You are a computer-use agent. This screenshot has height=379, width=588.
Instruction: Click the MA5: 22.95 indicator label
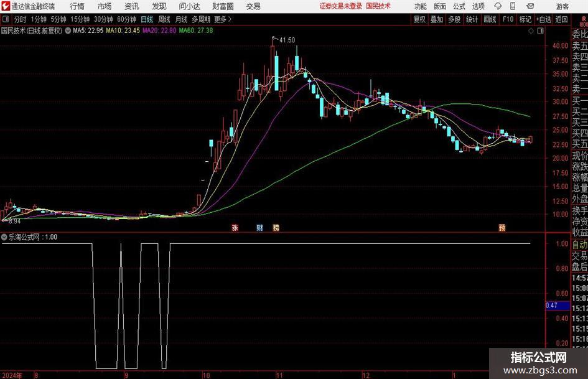pos(88,30)
